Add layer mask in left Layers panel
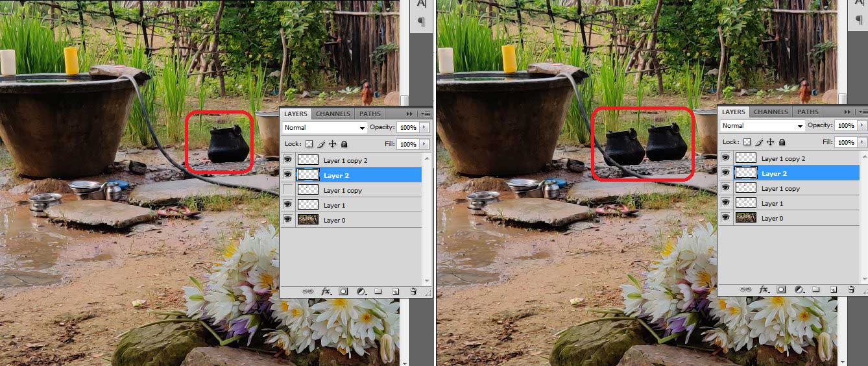This screenshot has height=366, width=868. pyautogui.click(x=344, y=292)
